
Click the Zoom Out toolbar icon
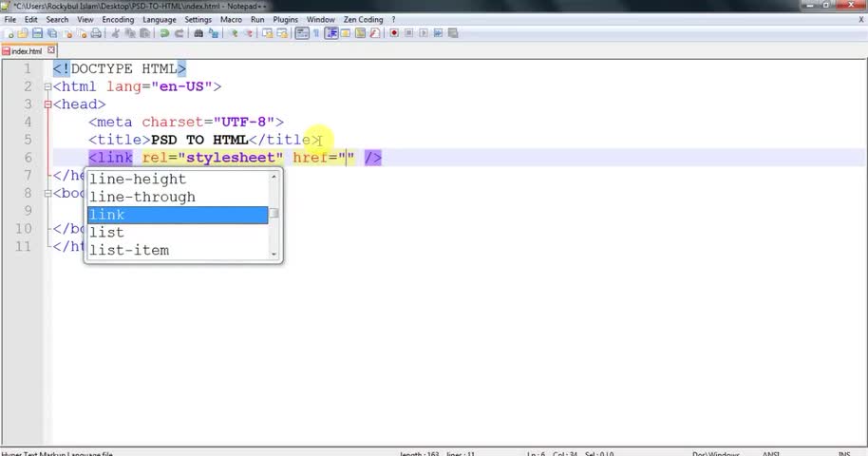click(x=248, y=33)
